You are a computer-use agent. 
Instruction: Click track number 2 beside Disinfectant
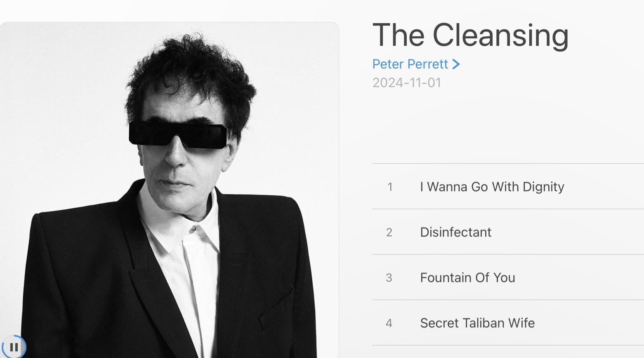pos(389,232)
